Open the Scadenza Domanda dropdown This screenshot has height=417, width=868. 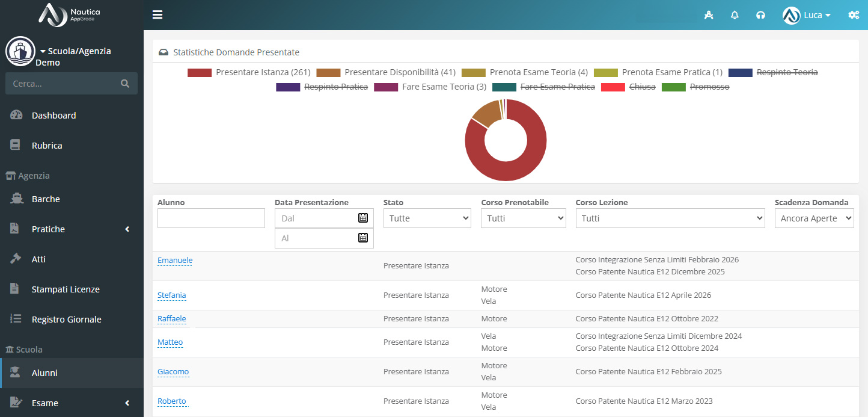[x=815, y=218]
